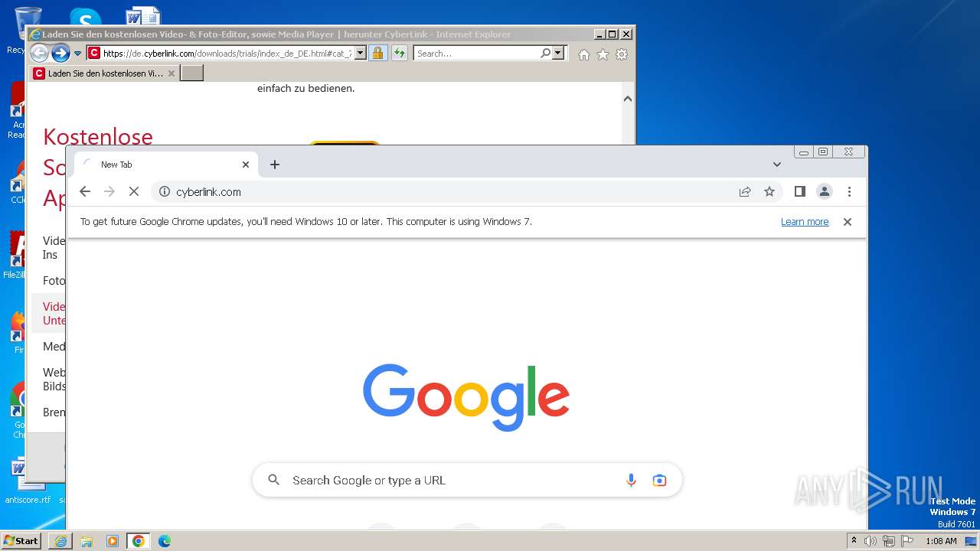The height and width of the screenshot is (551, 980).
Task: Open Internet Explorer's recent pages dropdown
Action: [77, 54]
